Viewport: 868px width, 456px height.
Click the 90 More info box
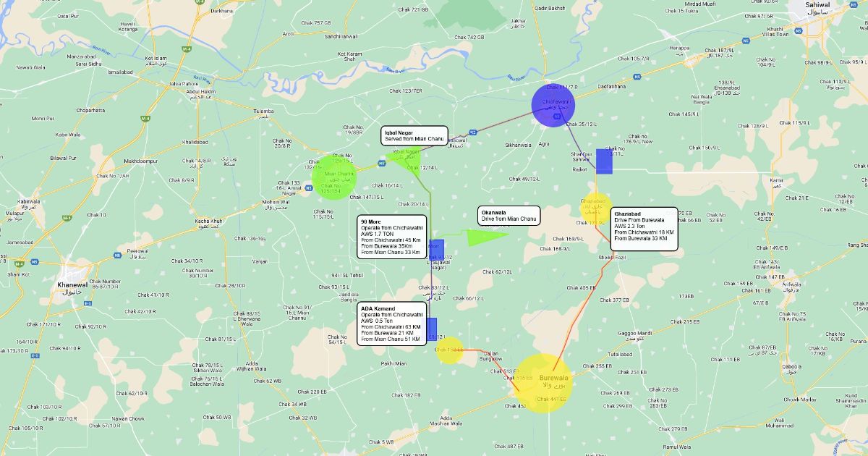393,237
